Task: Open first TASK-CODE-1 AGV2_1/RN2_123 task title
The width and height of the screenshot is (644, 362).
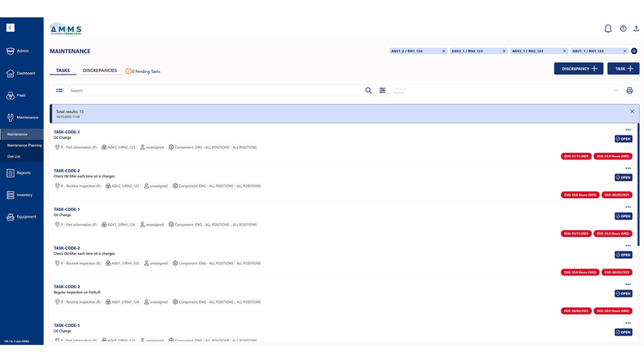Action: pos(66,132)
